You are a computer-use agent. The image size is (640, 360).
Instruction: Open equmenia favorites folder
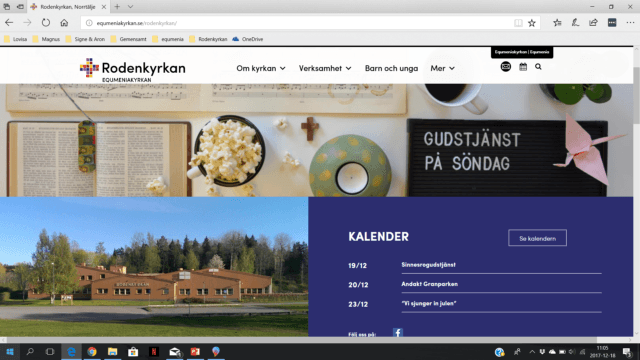click(x=168, y=39)
